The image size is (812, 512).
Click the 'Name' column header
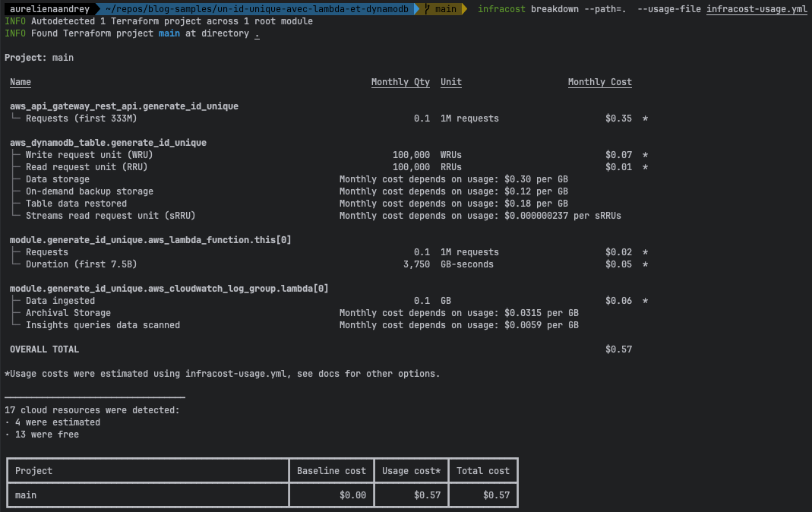coord(21,82)
